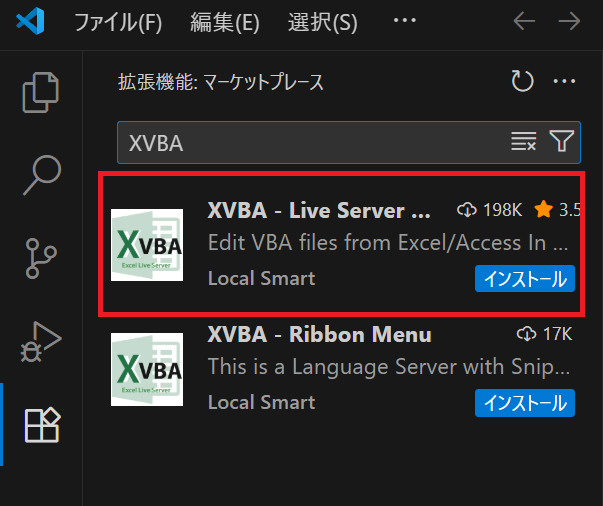Image resolution: width=603 pixels, height=506 pixels.
Task: Click the XVBA search input field
Action: pyautogui.click(x=310, y=143)
